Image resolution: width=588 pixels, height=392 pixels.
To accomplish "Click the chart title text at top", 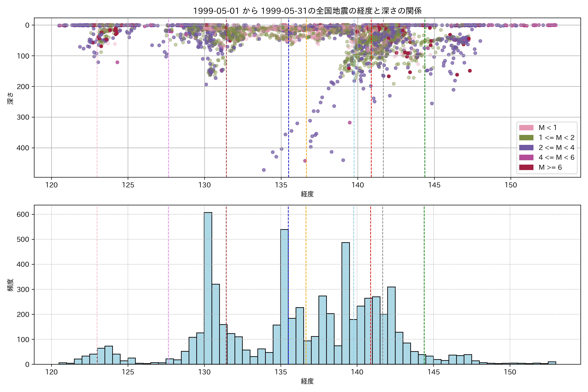I will click(x=307, y=11).
